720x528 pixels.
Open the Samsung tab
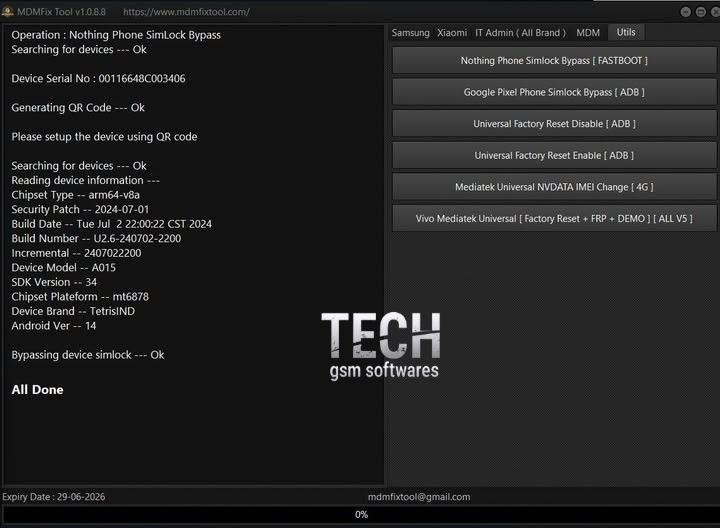pyautogui.click(x=411, y=33)
